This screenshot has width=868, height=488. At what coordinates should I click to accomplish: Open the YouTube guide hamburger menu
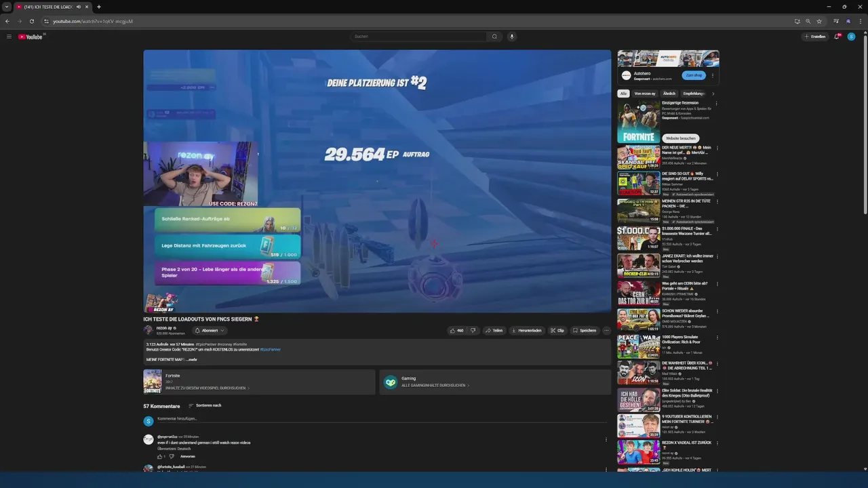coord(9,37)
